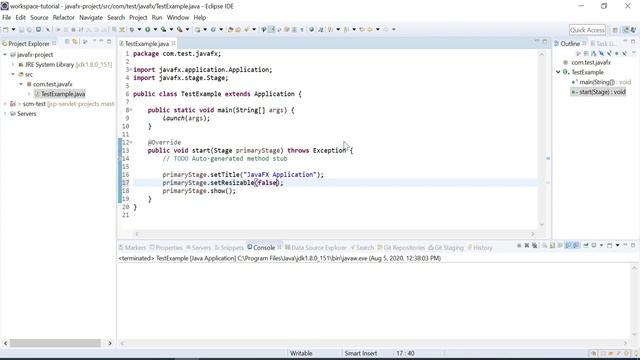
Task: Click cursor position 17 : 40 in status bar
Action: (x=405, y=353)
